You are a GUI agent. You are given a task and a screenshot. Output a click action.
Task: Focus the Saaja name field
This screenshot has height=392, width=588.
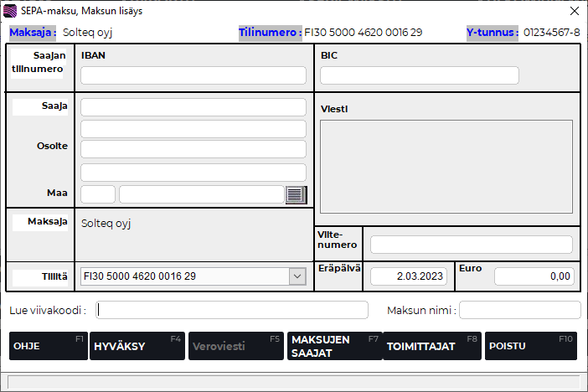click(x=193, y=107)
